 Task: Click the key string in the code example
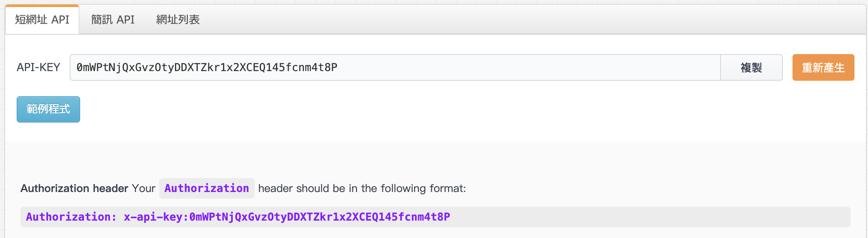point(319,217)
